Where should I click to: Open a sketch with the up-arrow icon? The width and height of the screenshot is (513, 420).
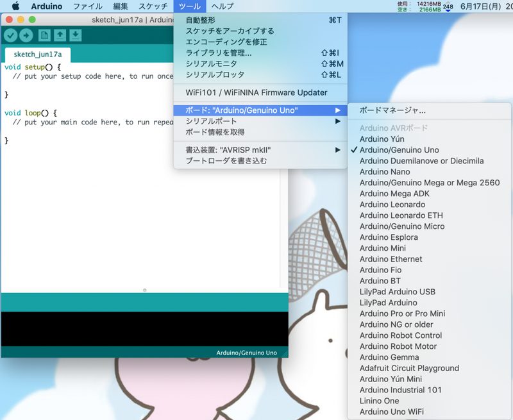[60, 35]
